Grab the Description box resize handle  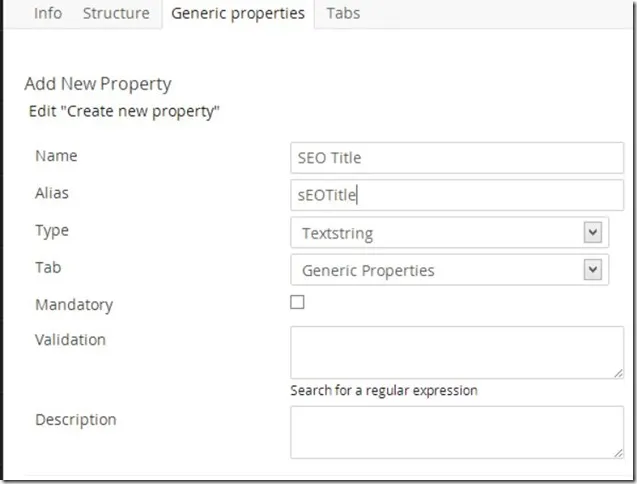pos(618,452)
